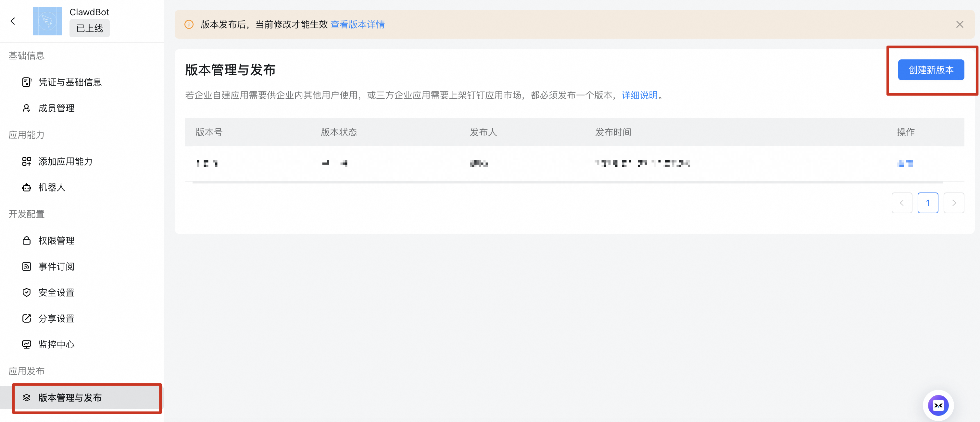Open the 监控中心 panel
Screen dimensions: 980x422
pos(56,344)
